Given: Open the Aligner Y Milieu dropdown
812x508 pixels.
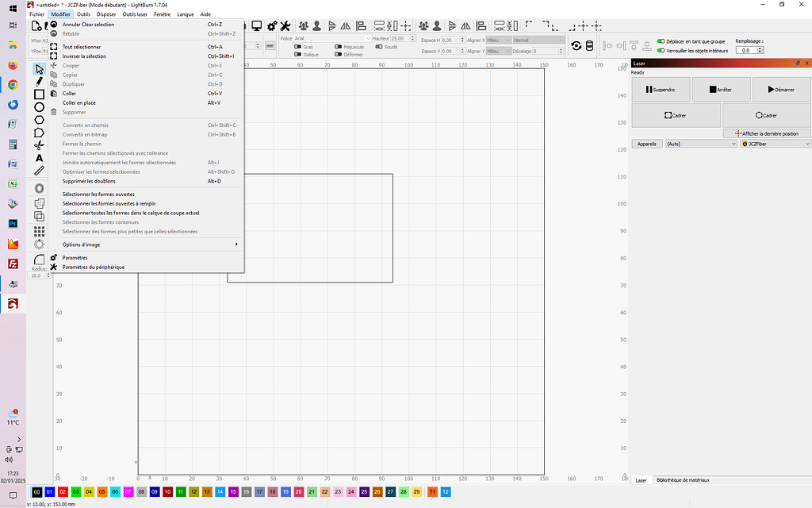Looking at the screenshot, I should point(499,51).
